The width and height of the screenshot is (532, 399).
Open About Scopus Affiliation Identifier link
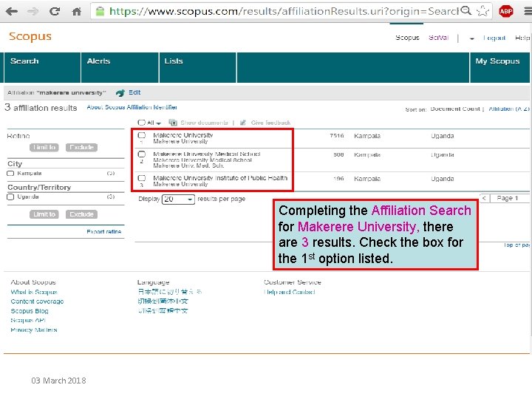coord(132,107)
